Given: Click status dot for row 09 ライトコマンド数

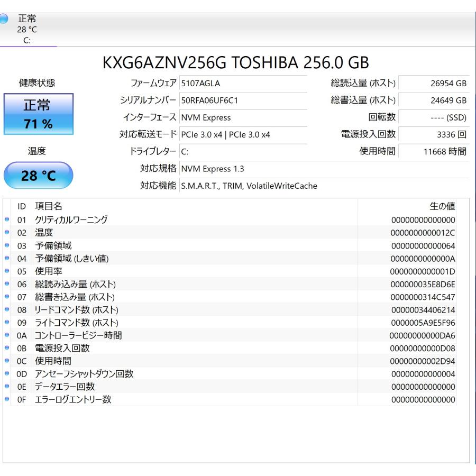Looking at the screenshot, I should point(7,322).
